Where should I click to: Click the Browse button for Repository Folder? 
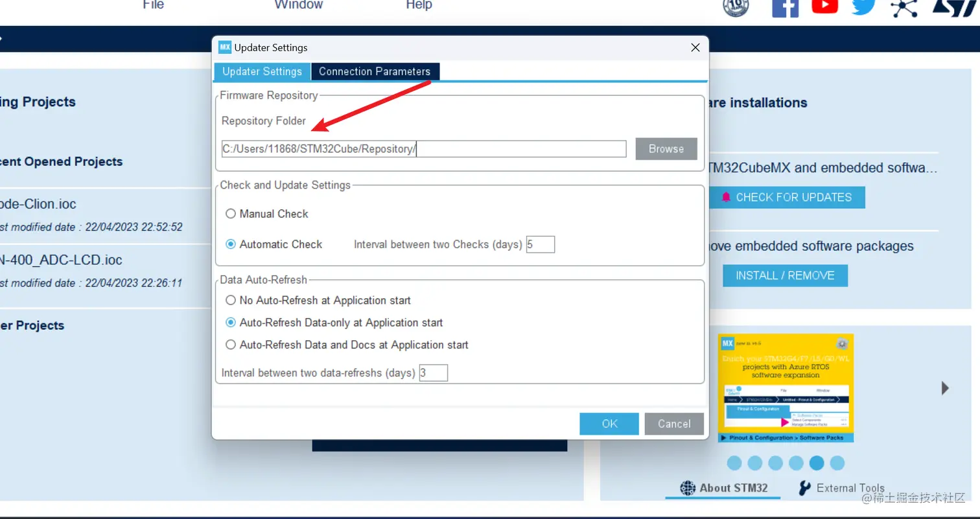pyautogui.click(x=666, y=148)
